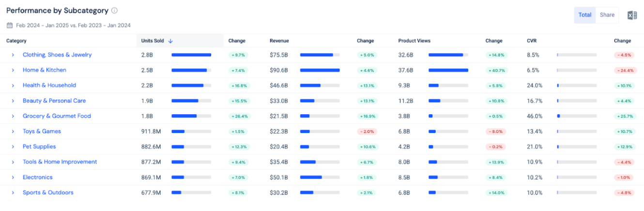The image size is (644, 211).
Task: Sort by the CVR column header
Action: 532,41
